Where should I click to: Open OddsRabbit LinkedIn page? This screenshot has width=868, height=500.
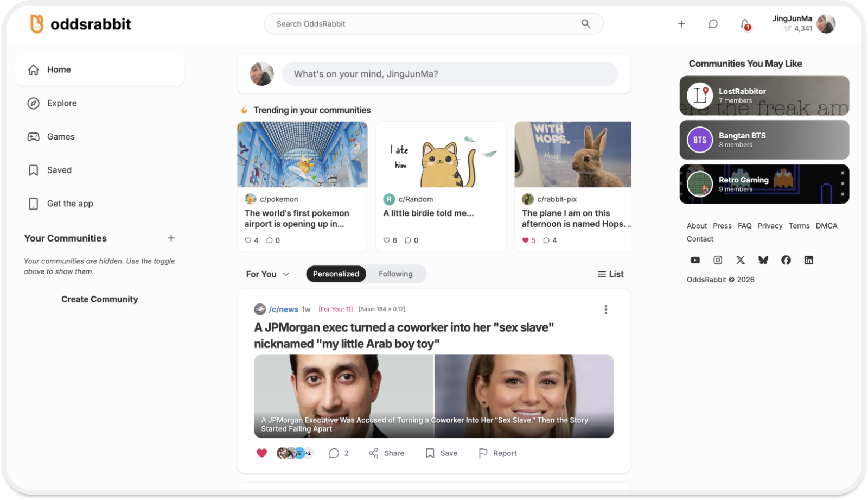(x=809, y=260)
